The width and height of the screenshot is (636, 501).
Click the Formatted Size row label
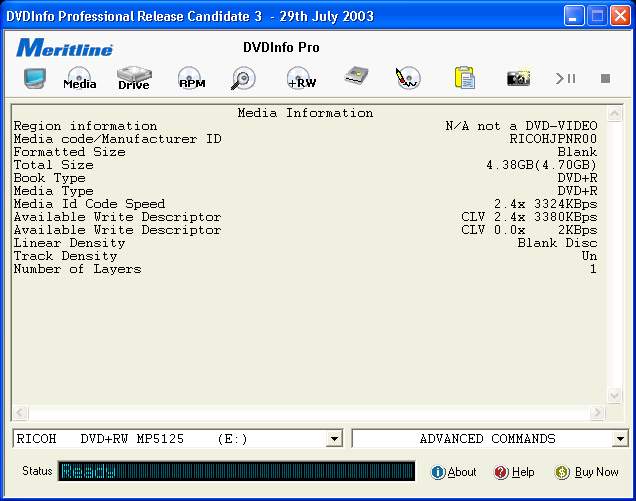point(69,152)
